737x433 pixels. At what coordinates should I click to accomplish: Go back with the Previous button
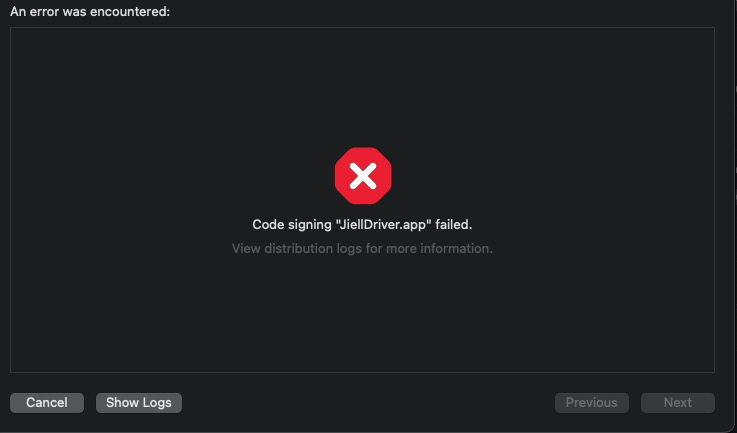coord(591,402)
